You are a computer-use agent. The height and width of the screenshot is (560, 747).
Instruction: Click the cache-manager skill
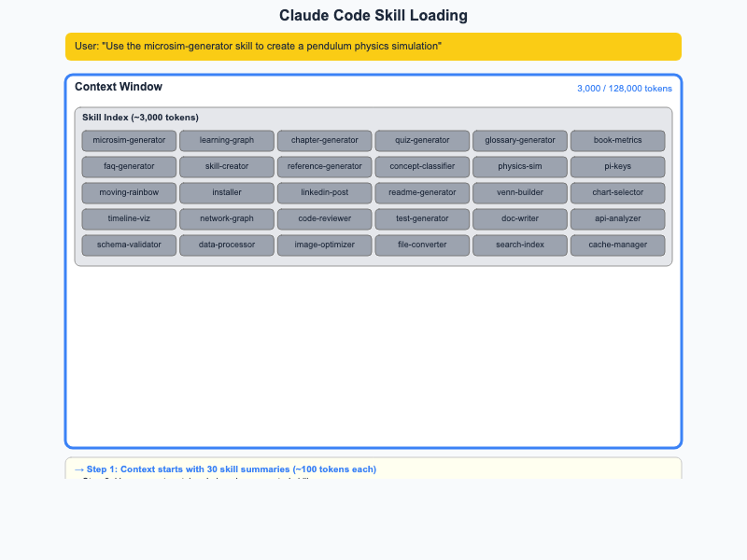click(x=617, y=245)
